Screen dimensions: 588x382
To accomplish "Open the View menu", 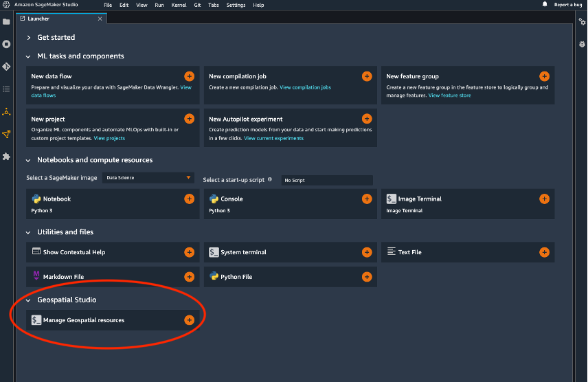I will click(142, 5).
